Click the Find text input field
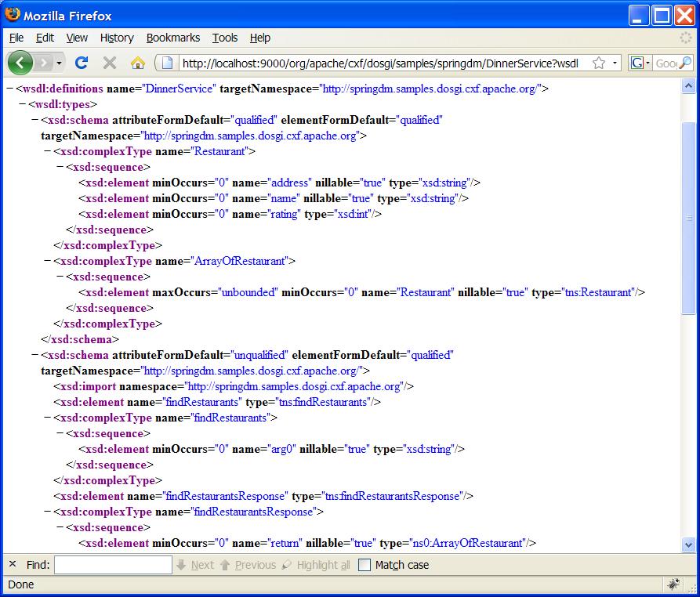Image resolution: width=700 pixels, height=597 pixels. 113,565
